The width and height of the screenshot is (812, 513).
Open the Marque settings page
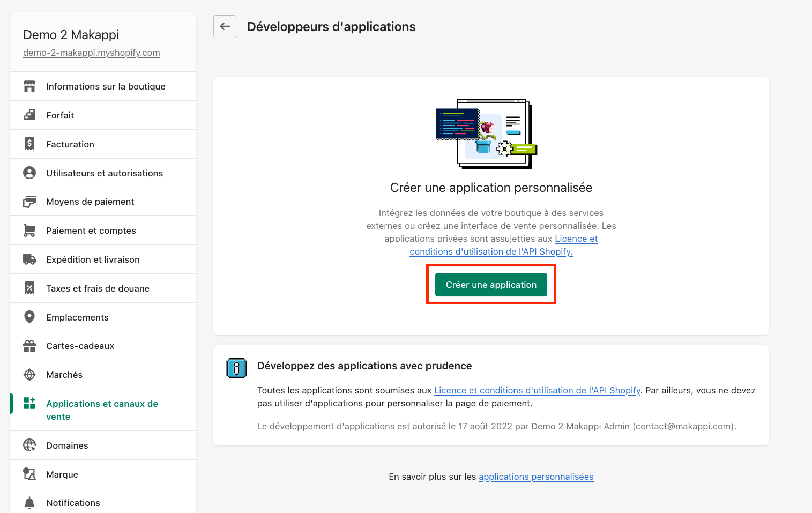click(x=103, y=474)
